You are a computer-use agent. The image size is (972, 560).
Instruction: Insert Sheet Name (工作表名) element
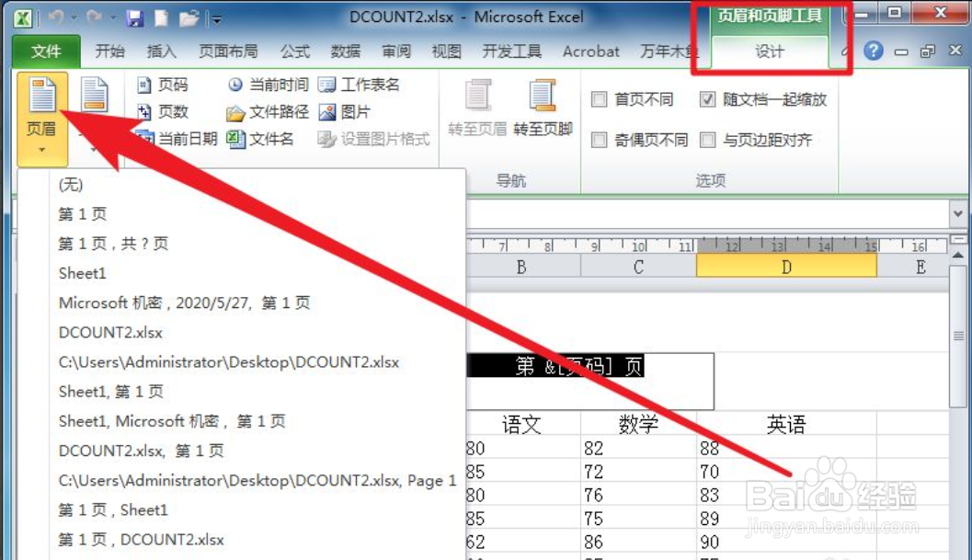tap(359, 85)
